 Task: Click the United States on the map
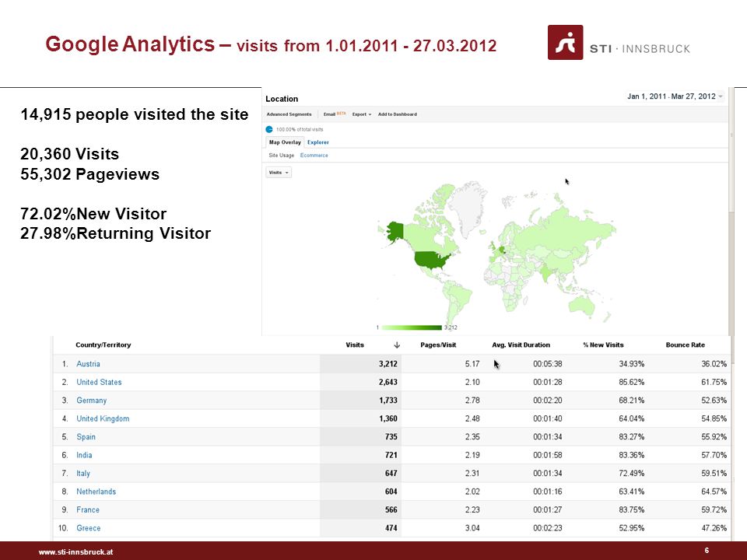pos(432,261)
